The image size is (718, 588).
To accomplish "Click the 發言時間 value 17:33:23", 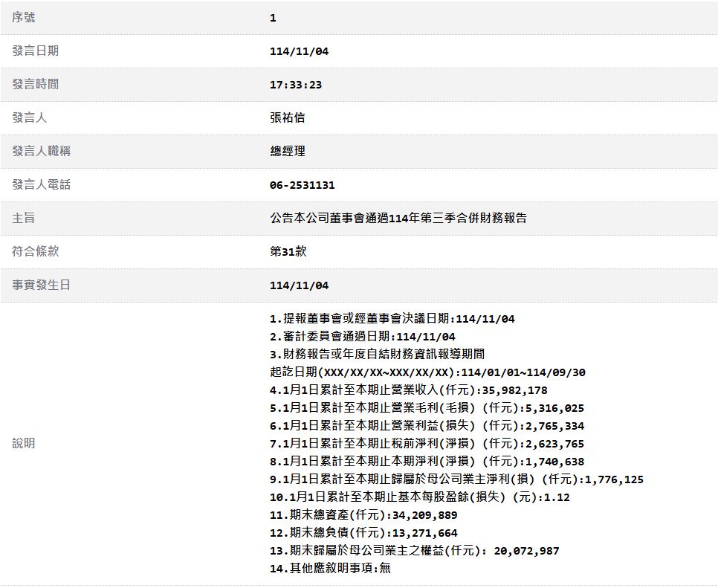I will (x=295, y=85).
